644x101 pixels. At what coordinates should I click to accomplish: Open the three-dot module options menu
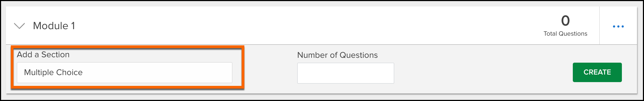pos(618,26)
